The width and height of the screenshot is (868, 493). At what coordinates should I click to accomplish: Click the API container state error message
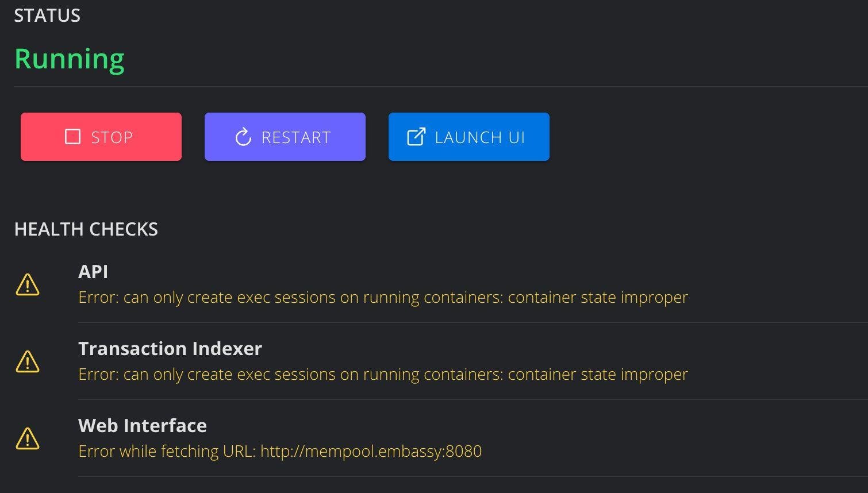tap(383, 297)
